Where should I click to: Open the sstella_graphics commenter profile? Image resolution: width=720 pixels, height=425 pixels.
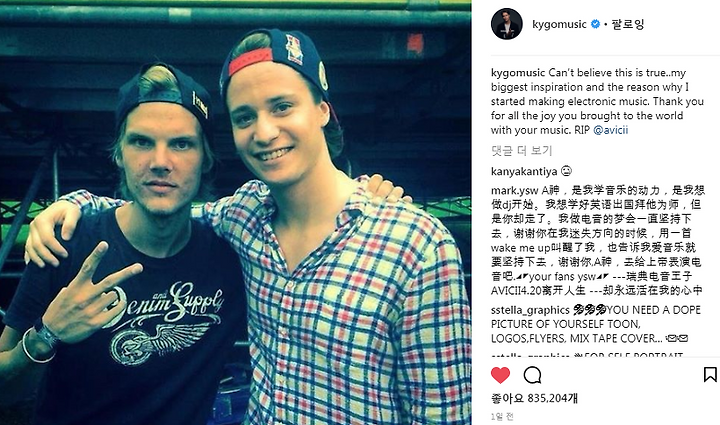coord(530,310)
